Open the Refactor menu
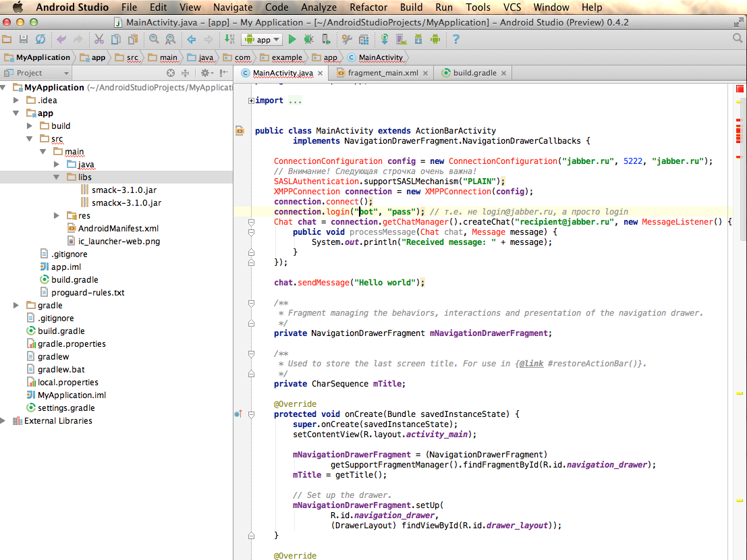 click(x=368, y=7)
